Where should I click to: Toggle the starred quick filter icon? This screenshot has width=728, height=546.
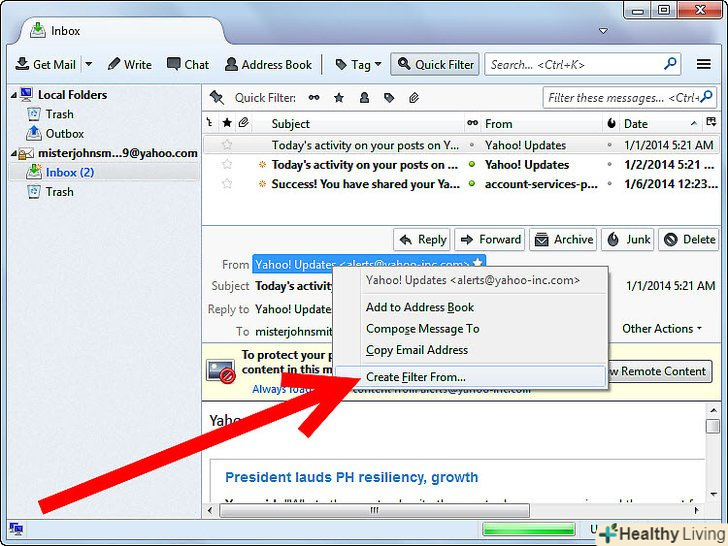click(339, 98)
